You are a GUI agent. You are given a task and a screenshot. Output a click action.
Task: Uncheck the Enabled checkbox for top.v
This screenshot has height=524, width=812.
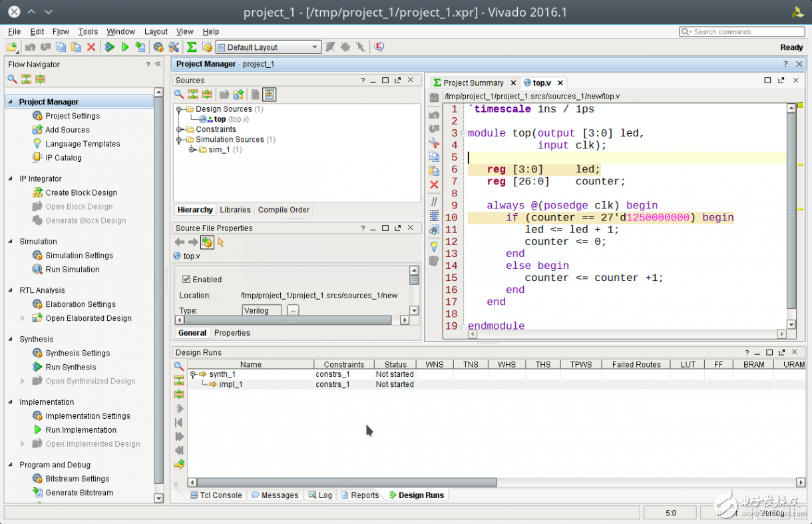(x=186, y=280)
